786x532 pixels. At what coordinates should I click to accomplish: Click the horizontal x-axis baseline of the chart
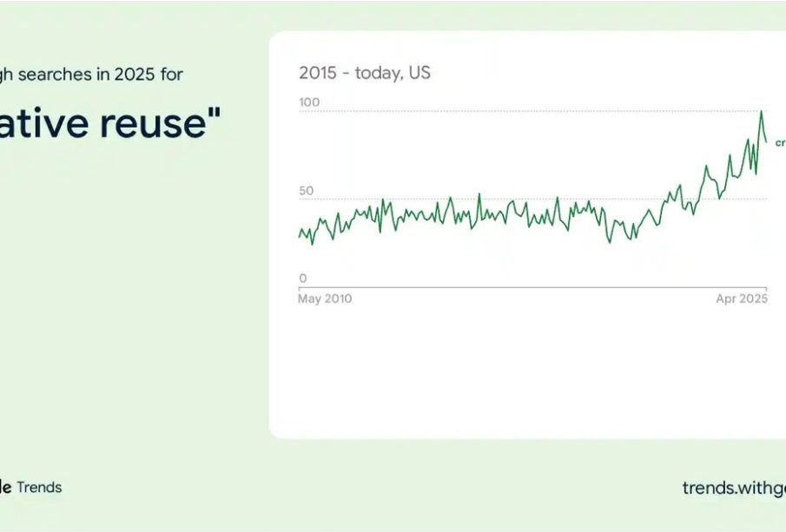click(x=533, y=287)
